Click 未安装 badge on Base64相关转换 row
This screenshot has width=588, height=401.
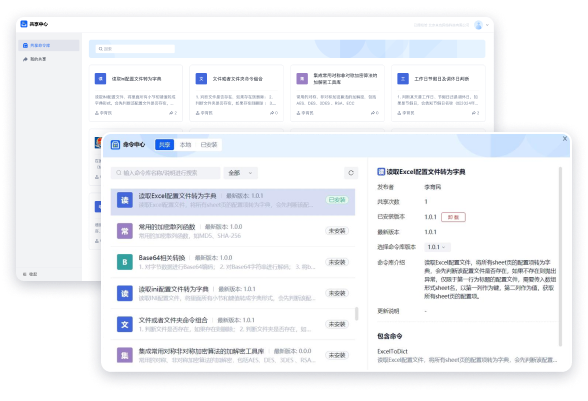337,262
